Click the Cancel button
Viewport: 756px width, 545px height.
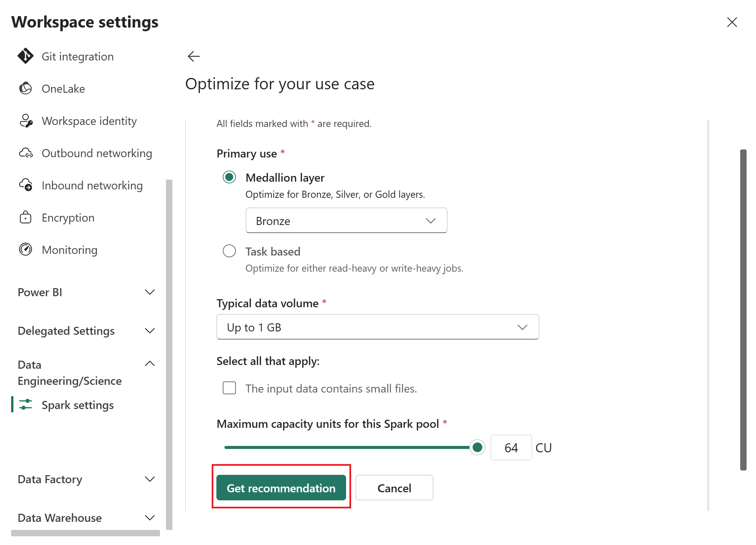(x=394, y=488)
